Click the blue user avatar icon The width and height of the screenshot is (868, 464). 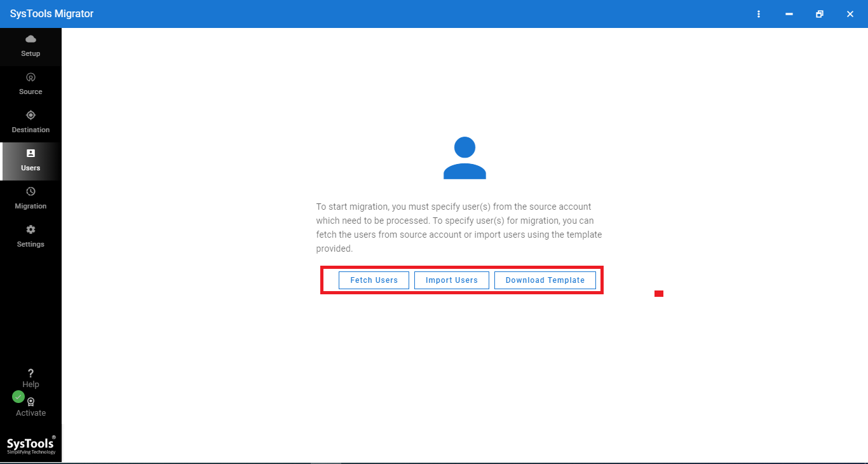(465, 158)
